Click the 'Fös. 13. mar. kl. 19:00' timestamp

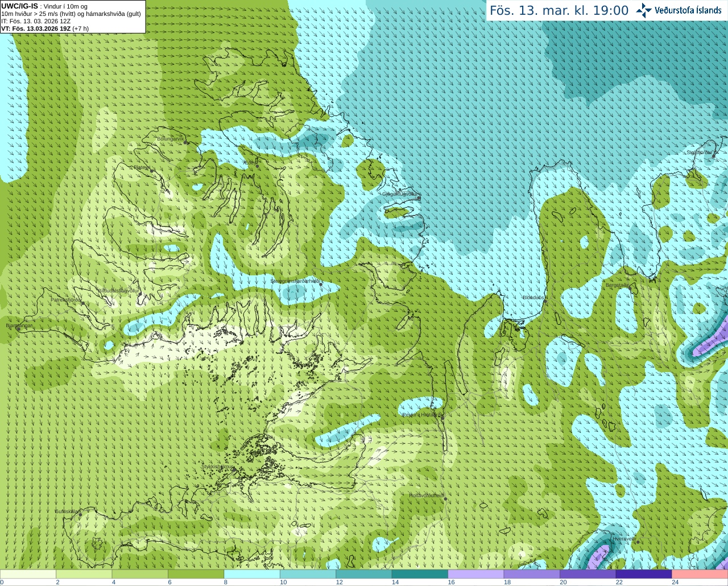tap(559, 11)
